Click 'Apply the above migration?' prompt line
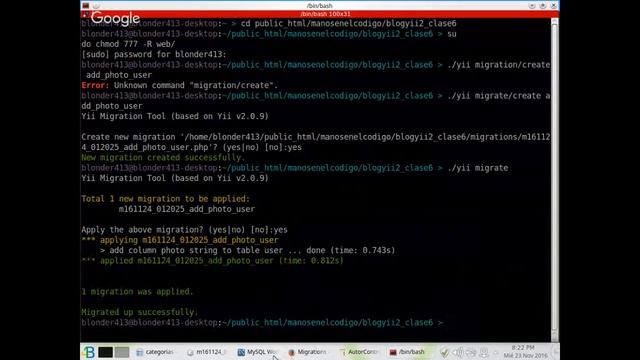This screenshot has width=640, height=360. [184, 230]
